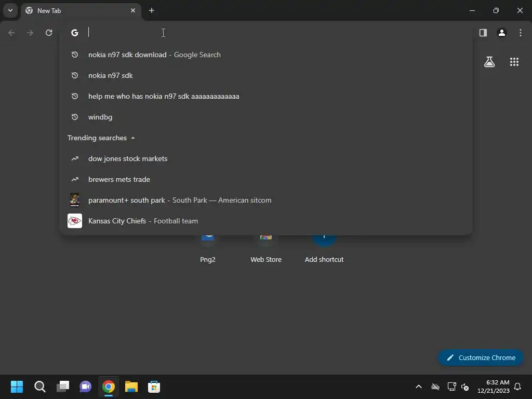Open notifications bell icon
This screenshot has width=532, height=399.
click(x=518, y=387)
